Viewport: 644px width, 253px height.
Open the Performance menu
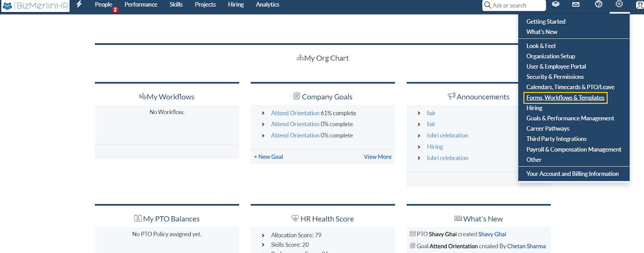click(141, 4)
